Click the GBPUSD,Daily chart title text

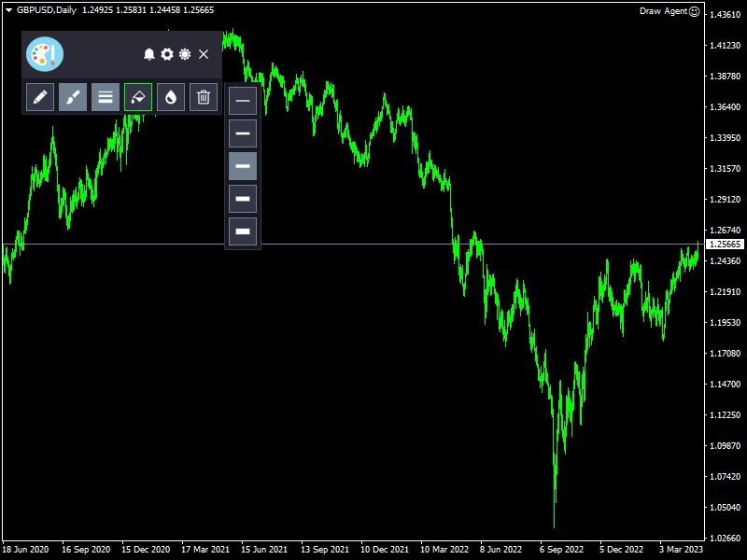coord(47,10)
